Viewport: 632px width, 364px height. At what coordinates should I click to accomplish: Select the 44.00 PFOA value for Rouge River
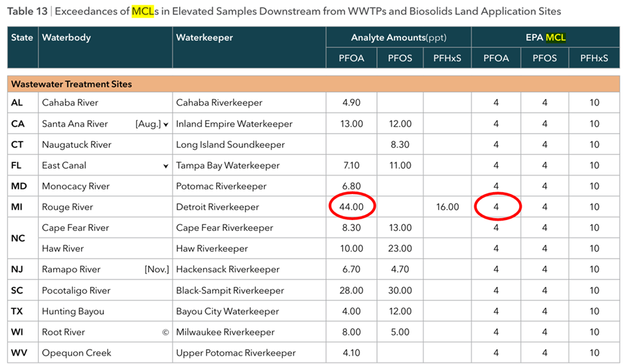(x=352, y=207)
